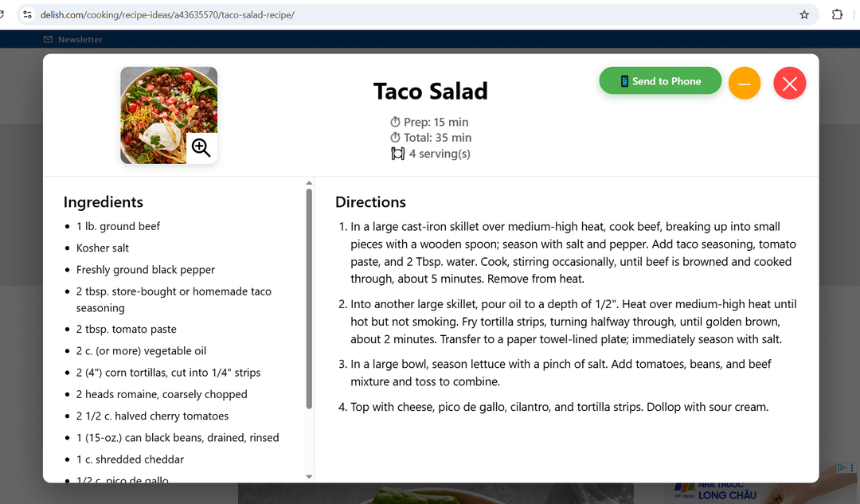Bookmark this page with the star icon
The height and width of the screenshot is (504, 860).
(x=804, y=14)
